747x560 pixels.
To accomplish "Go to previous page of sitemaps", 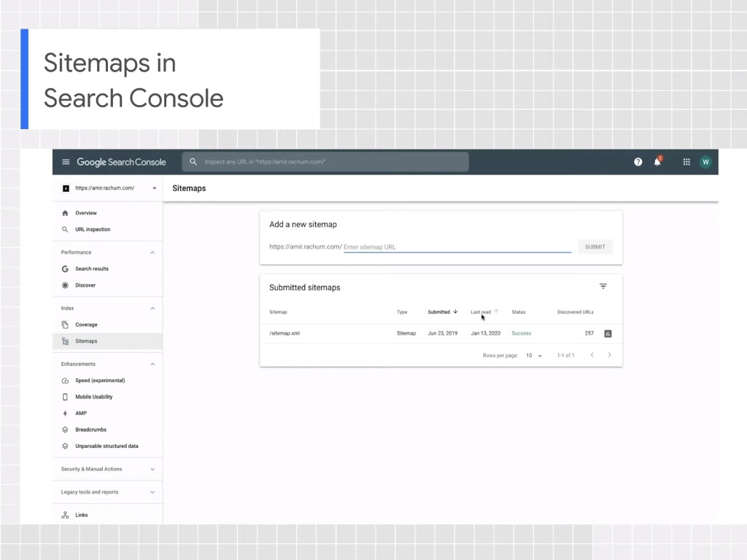I will pyautogui.click(x=592, y=355).
